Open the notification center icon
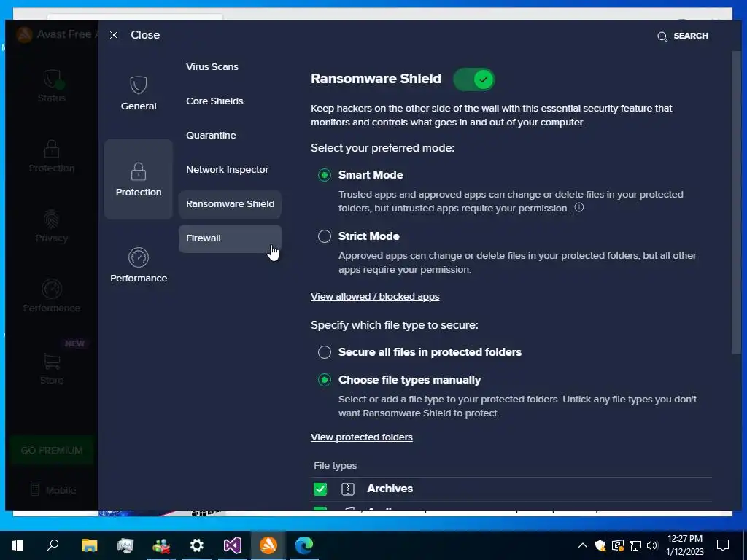 [723, 545]
